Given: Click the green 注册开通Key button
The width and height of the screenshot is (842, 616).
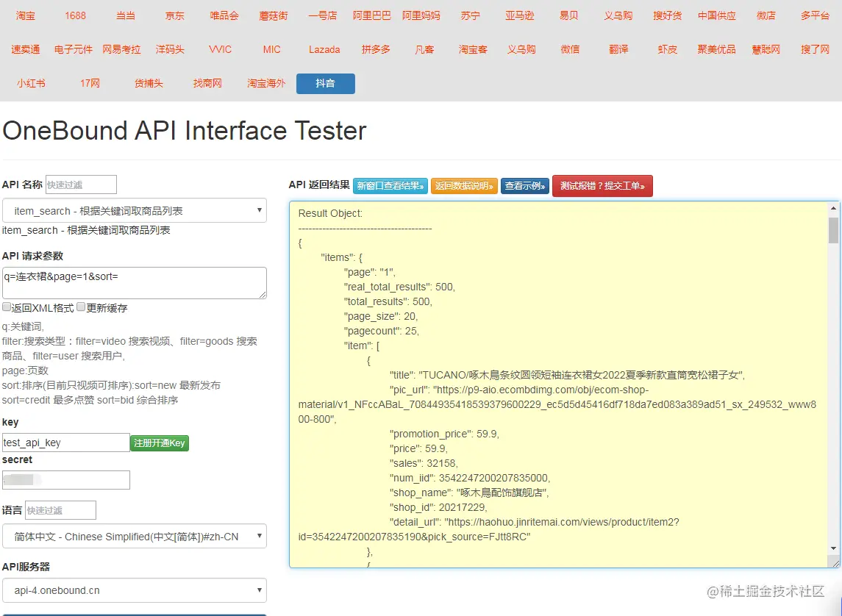Looking at the screenshot, I should point(160,443).
